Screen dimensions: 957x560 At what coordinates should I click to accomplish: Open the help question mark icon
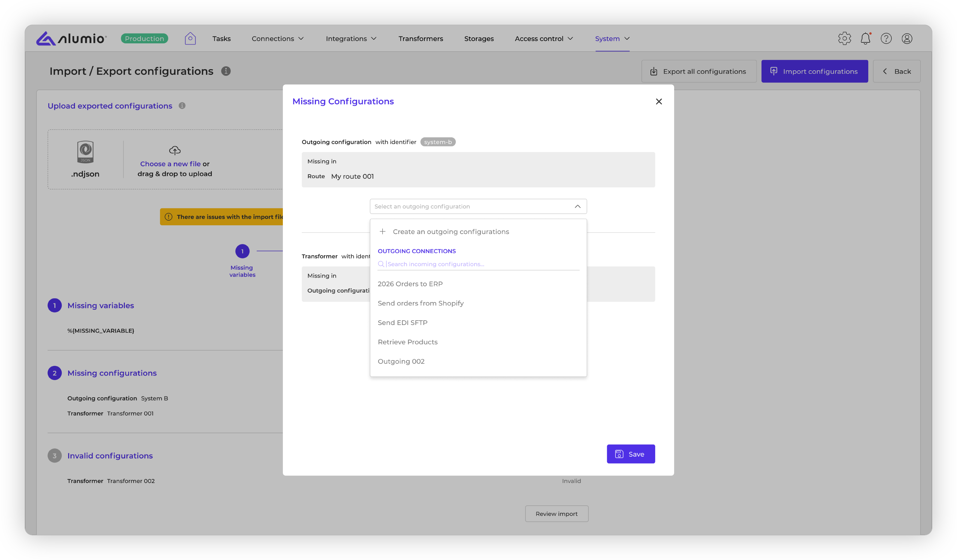886,38
